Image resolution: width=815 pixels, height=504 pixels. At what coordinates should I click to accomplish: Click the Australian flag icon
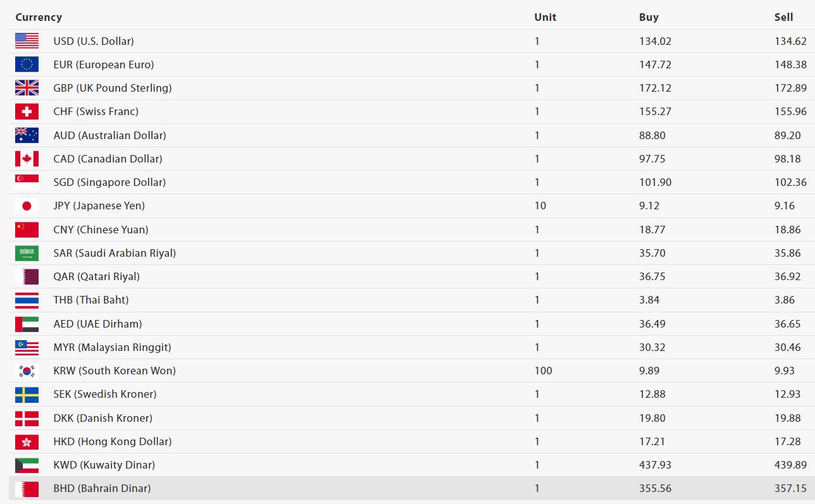point(27,135)
